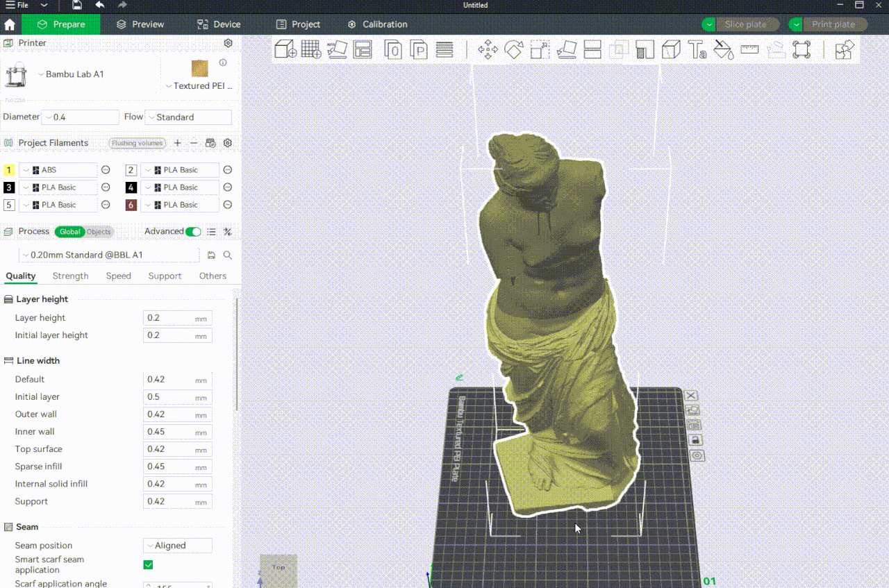Open the Speed settings tab

pyautogui.click(x=118, y=276)
